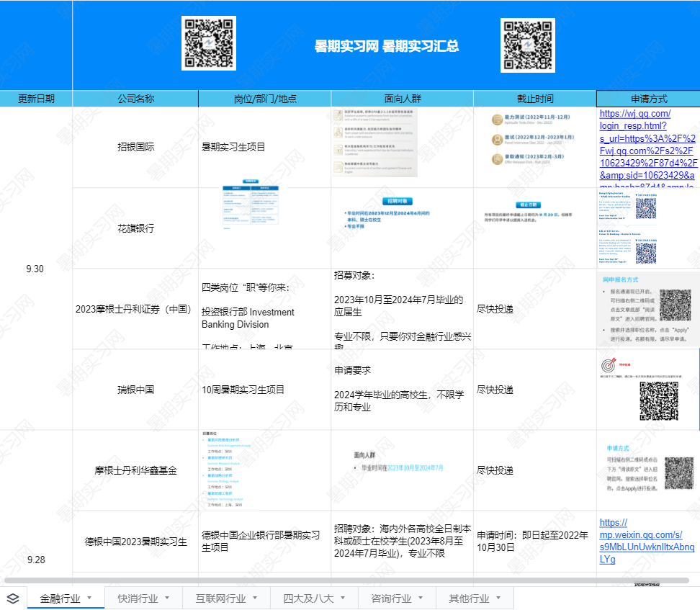The width and height of the screenshot is (700, 610).
Task: Open the 咨询行业 sheet tab
Action: click(x=391, y=598)
